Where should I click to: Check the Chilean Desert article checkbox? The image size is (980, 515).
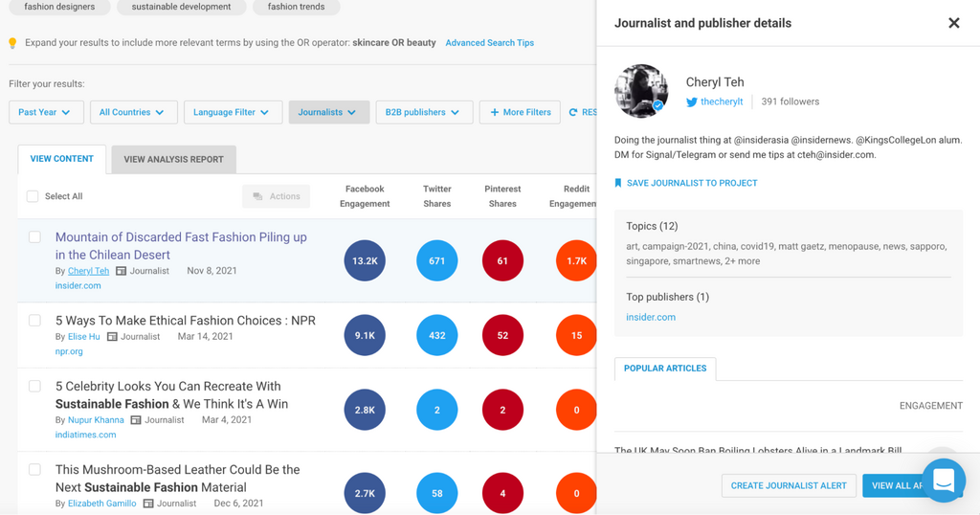pos(34,237)
